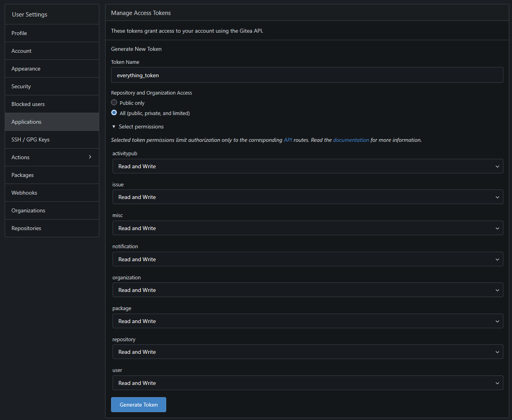Click the Generate Token button
Screen dimensions: 512x420
point(139,405)
